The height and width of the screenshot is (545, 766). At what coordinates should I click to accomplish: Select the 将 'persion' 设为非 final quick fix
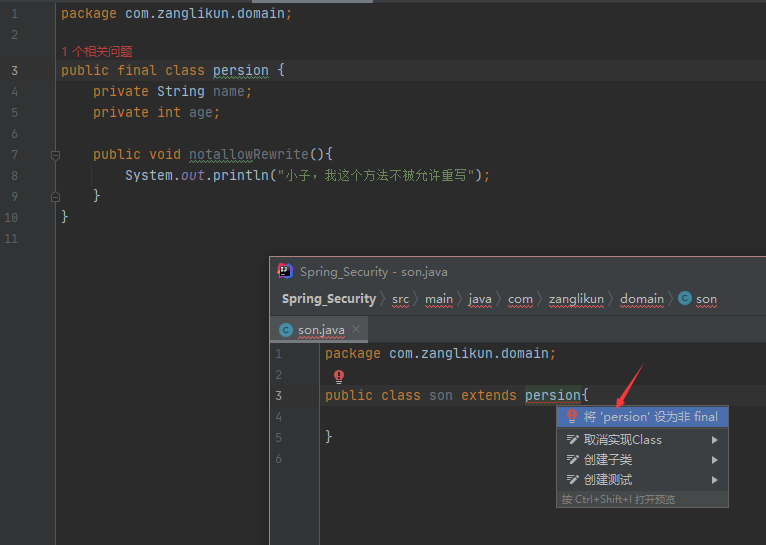(650, 416)
